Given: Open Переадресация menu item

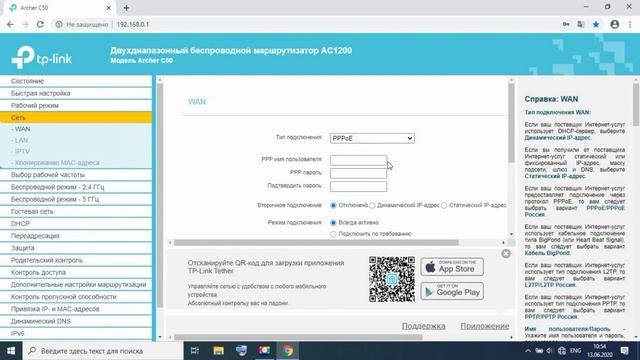Looking at the screenshot, I should click(76, 236).
